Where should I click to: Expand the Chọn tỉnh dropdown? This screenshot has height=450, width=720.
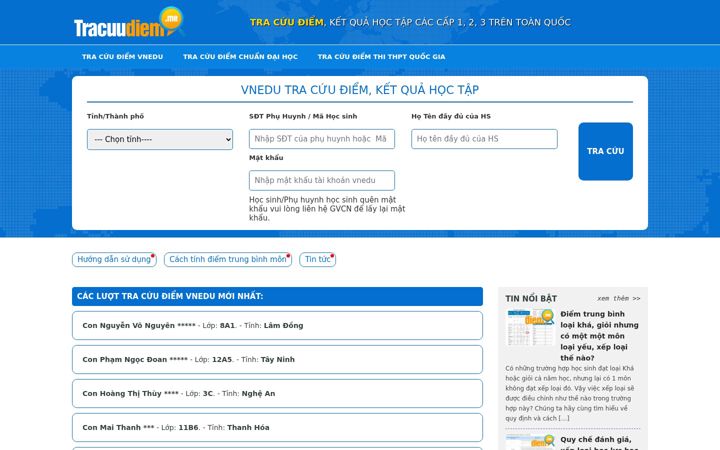[160, 139]
